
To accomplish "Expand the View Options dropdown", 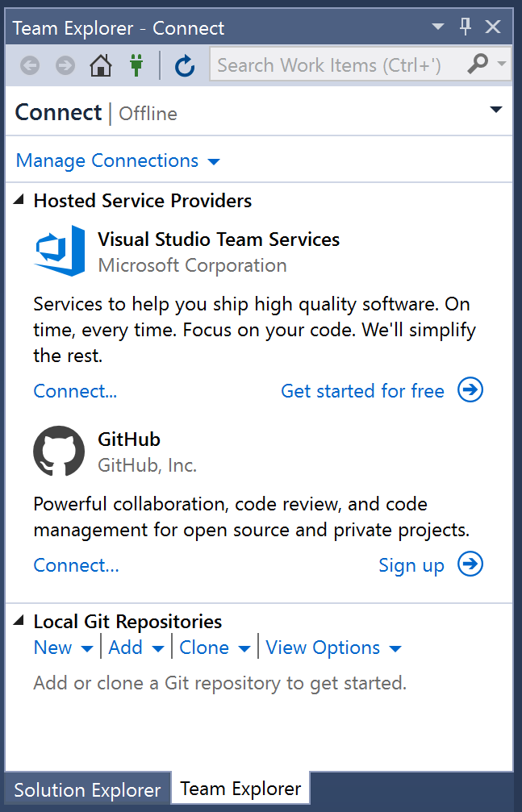I will click(333, 648).
